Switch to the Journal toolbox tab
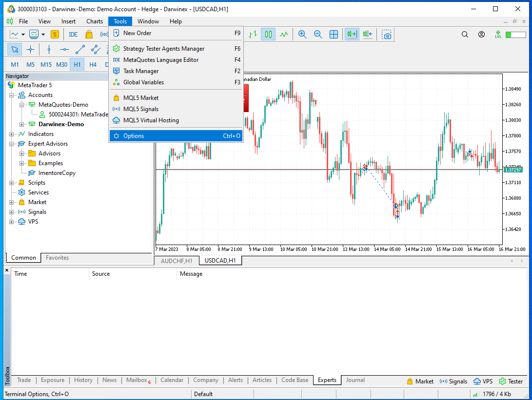 click(x=355, y=380)
